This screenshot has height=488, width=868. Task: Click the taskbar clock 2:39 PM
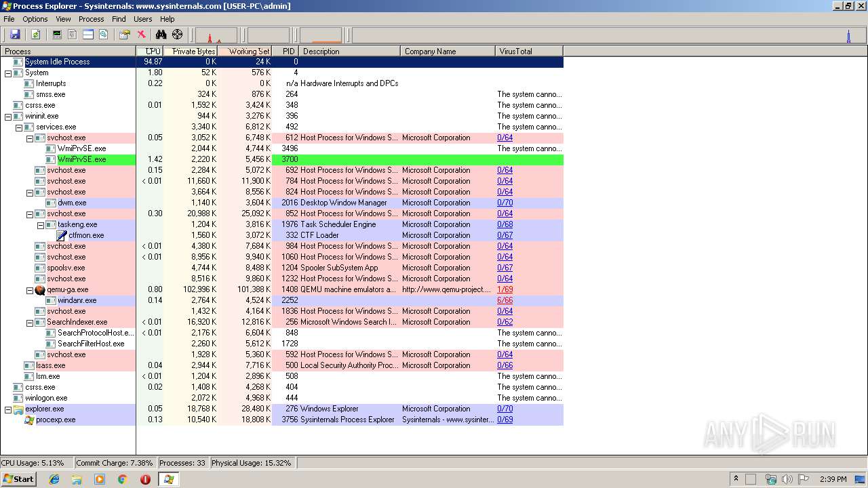click(x=833, y=479)
